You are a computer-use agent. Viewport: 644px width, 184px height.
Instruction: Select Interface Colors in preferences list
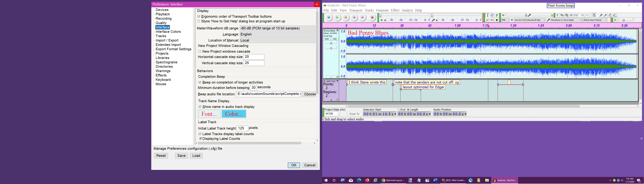(x=168, y=32)
